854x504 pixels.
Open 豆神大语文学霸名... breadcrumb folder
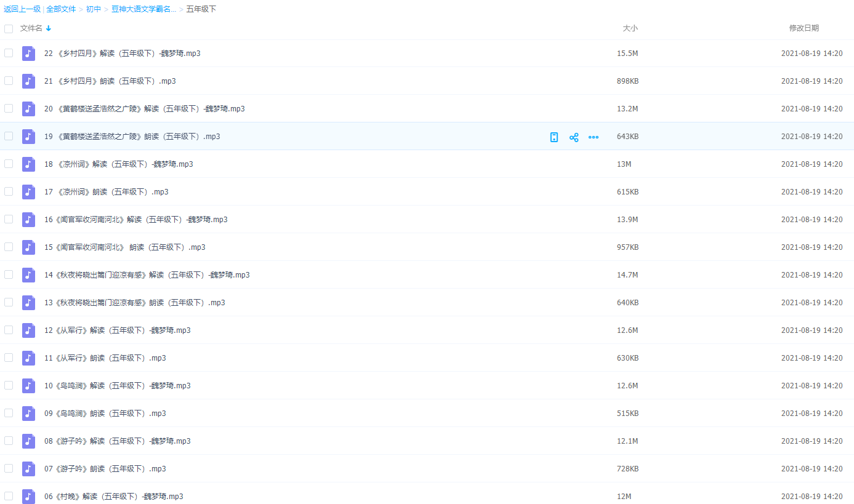pos(143,9)
